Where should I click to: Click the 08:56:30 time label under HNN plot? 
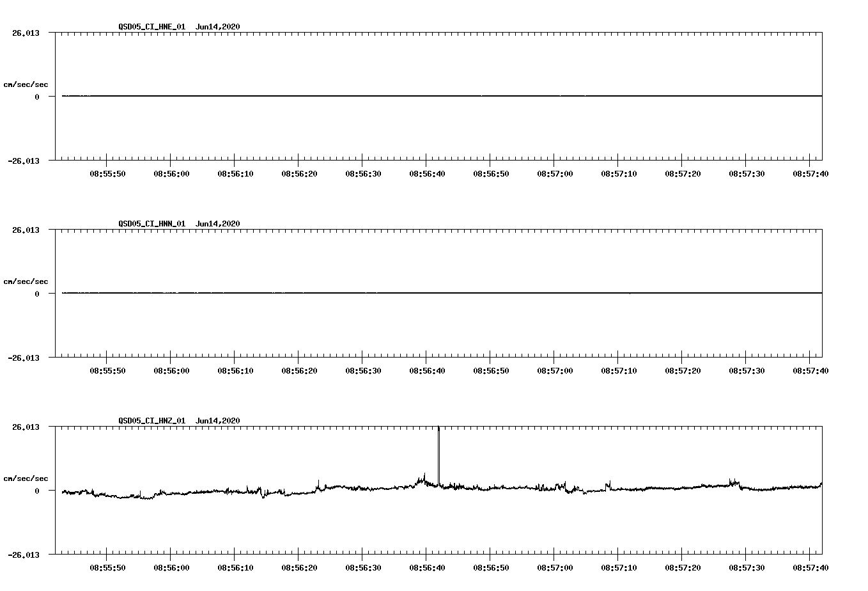click(363, 371)
